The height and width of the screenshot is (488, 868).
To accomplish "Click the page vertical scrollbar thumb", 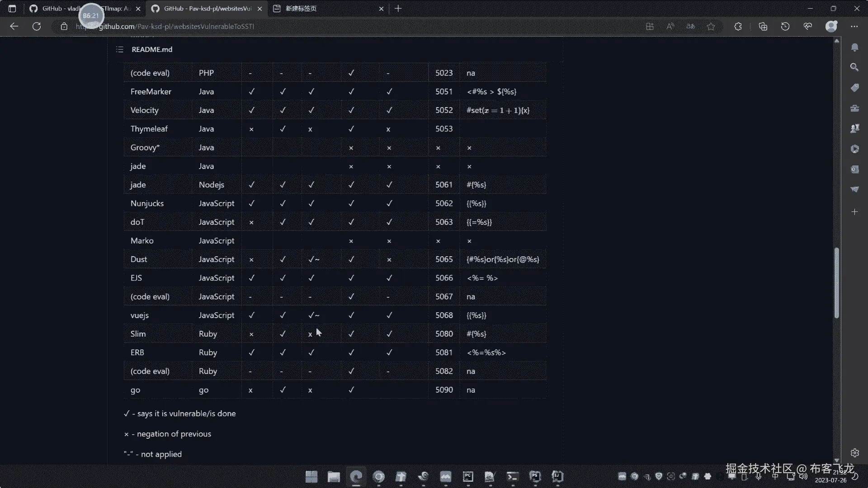I will (x=836, y=282).
